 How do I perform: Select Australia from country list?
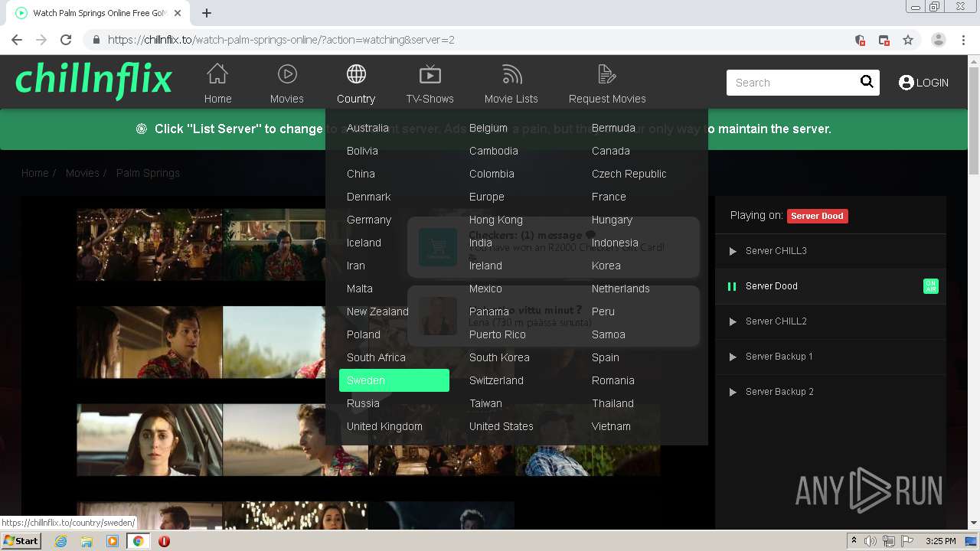pos(367,128)
